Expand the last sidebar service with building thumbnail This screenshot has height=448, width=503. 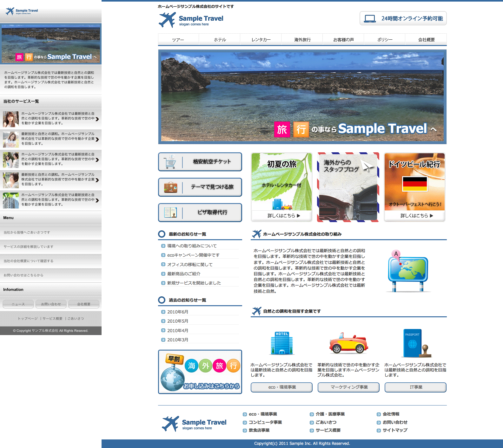pyautogui.click(x=97, y=200)
